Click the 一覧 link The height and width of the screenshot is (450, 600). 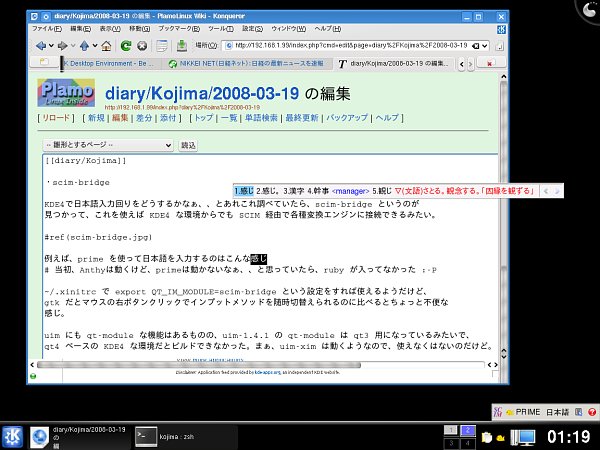point(229,118)
